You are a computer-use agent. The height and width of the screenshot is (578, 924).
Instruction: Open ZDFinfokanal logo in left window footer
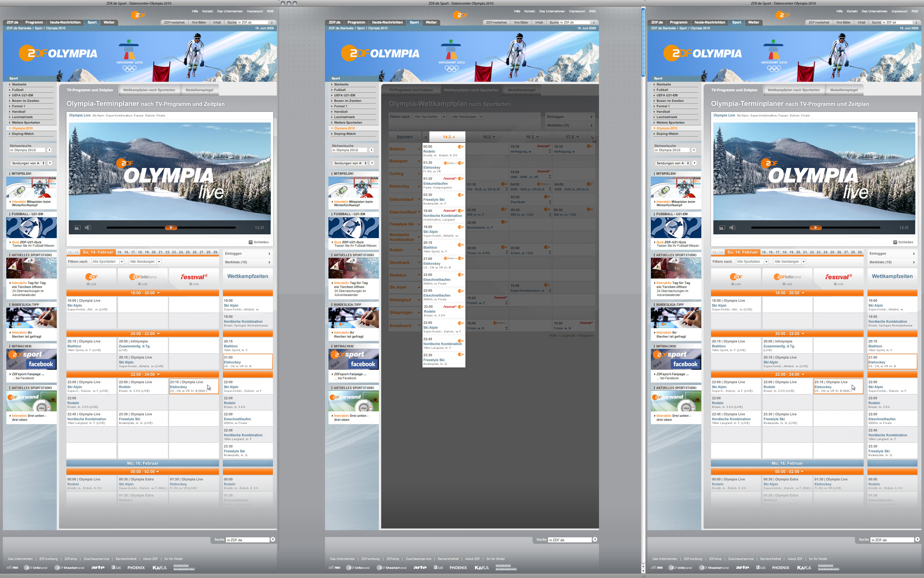click(36, 568)
